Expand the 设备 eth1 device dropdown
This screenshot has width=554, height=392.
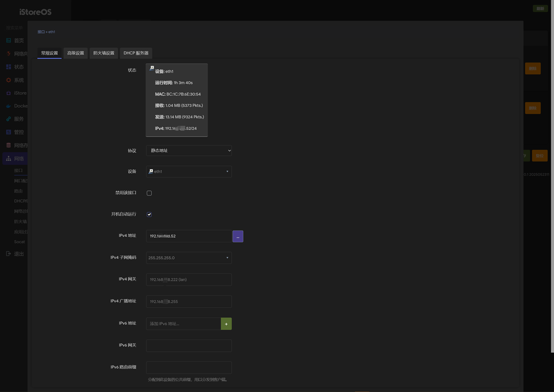tap(189, 172)
